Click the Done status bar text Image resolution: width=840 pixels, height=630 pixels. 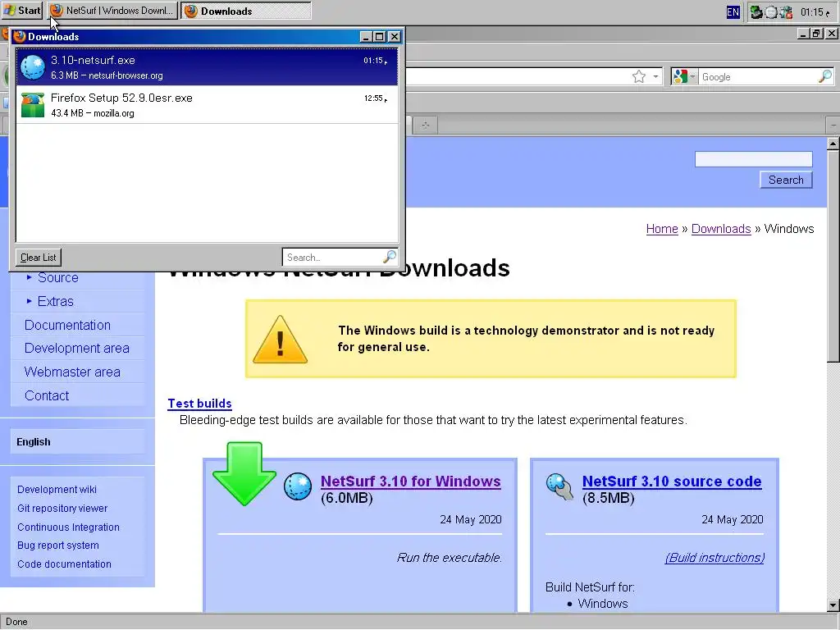click(x=16, y=622)
